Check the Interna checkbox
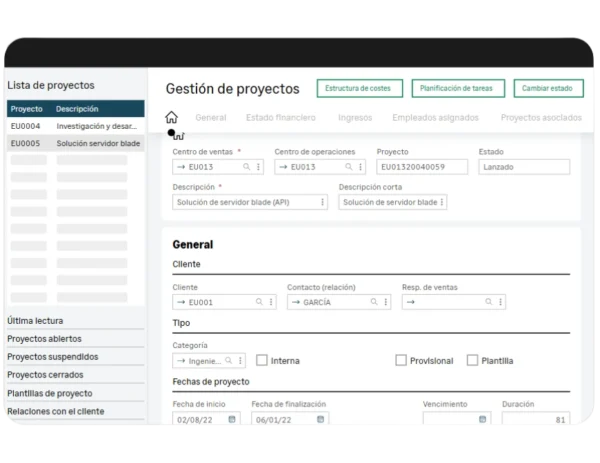 click(262, 360)
